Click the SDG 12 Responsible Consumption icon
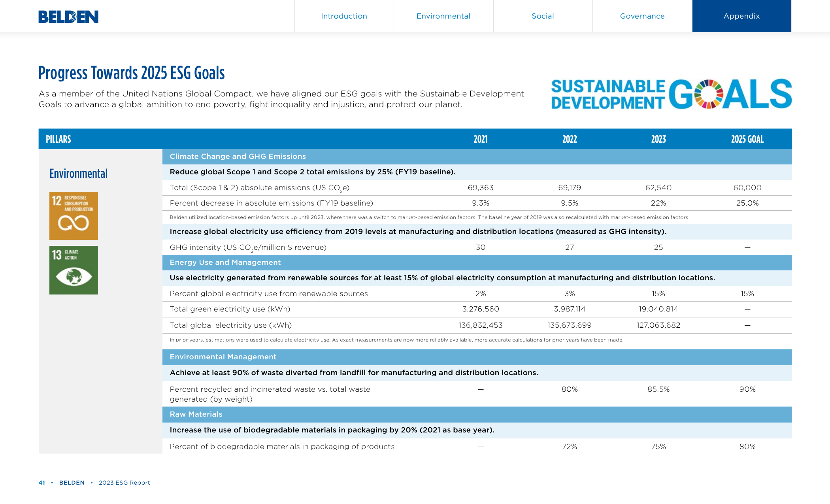The image size is (830, 504). point(74,216)
